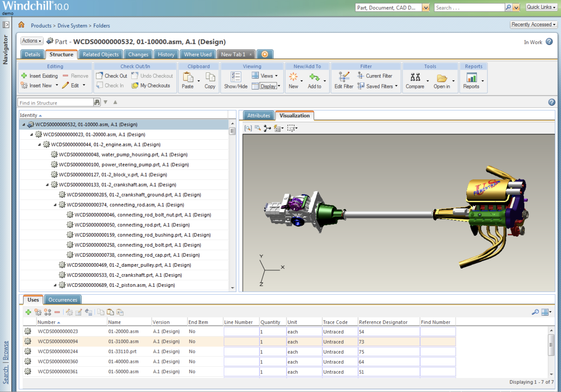Click binoculars Find in Structure icon
This screenshot has width=561, height=392.
97,102
